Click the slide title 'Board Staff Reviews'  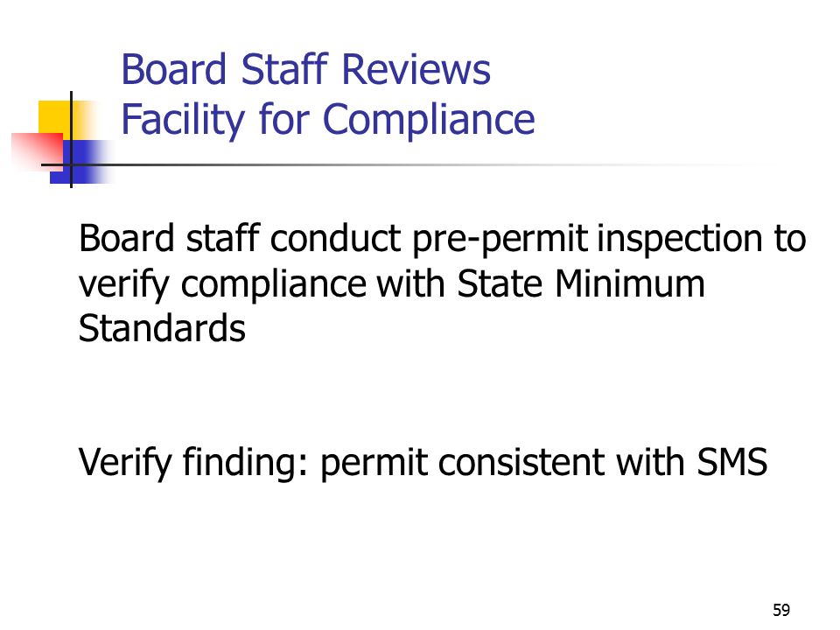click(x=306, y=69)
